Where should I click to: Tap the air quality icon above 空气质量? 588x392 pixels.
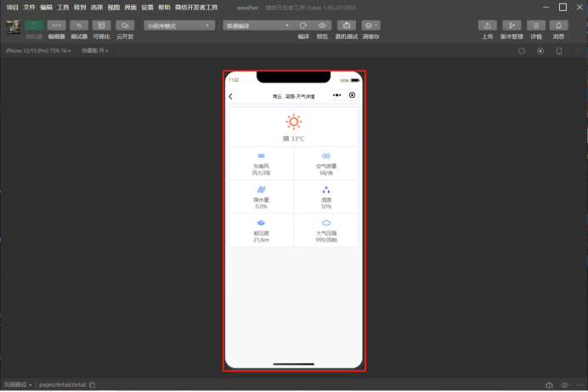(326, 156)
